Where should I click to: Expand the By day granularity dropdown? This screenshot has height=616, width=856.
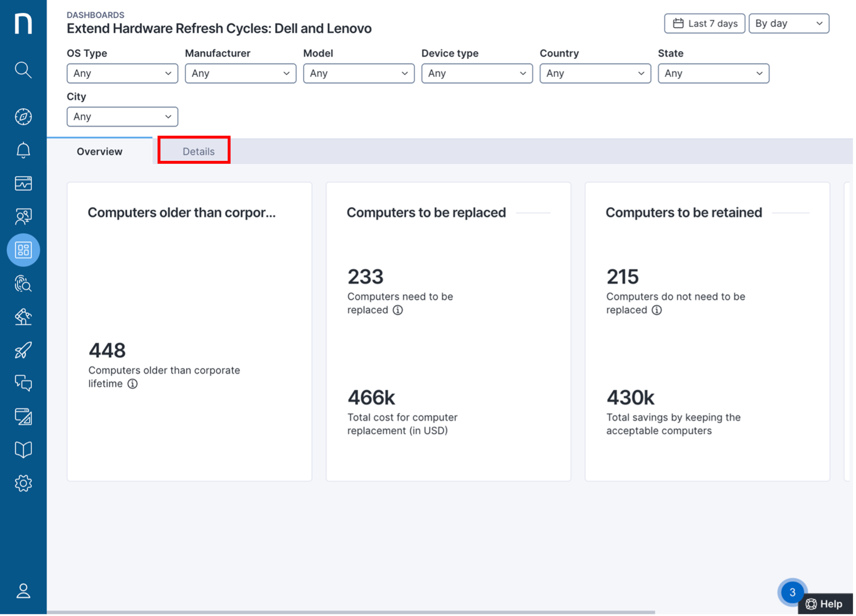(x=788, y=24)
